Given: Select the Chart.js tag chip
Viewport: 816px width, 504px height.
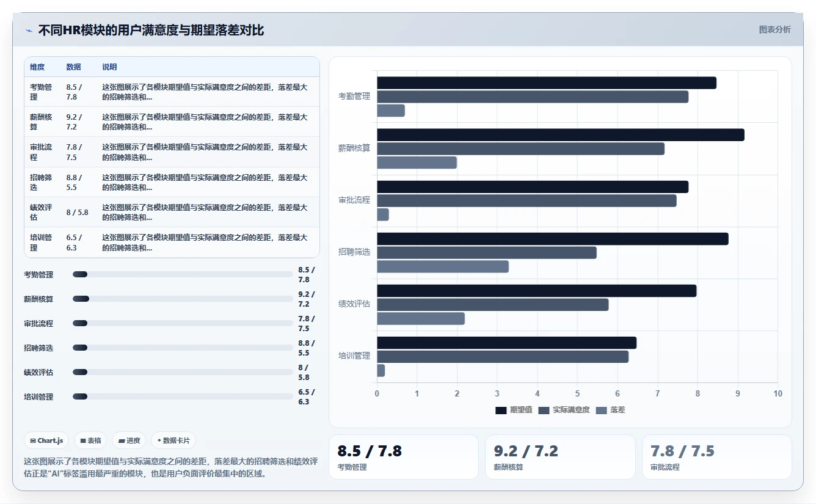Looking at the screenshot, I should [x=47, y=440].
